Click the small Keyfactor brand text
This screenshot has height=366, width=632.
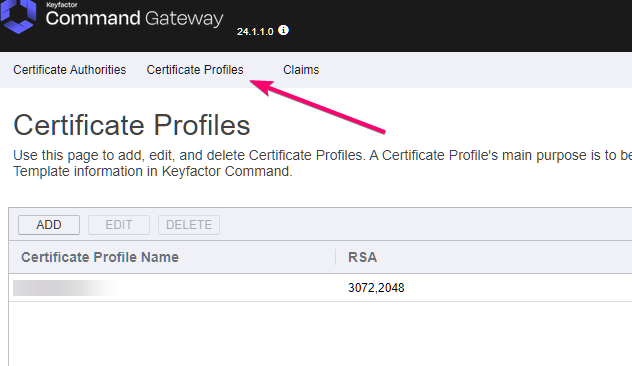[x=62, y=5]
